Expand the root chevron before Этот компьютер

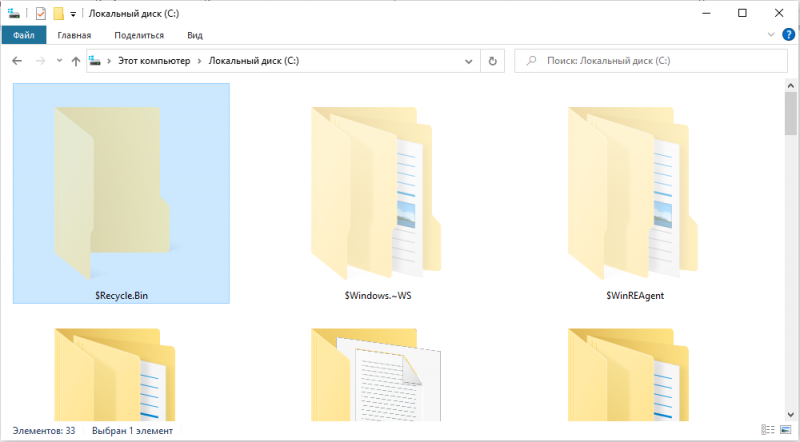(109, 61)
